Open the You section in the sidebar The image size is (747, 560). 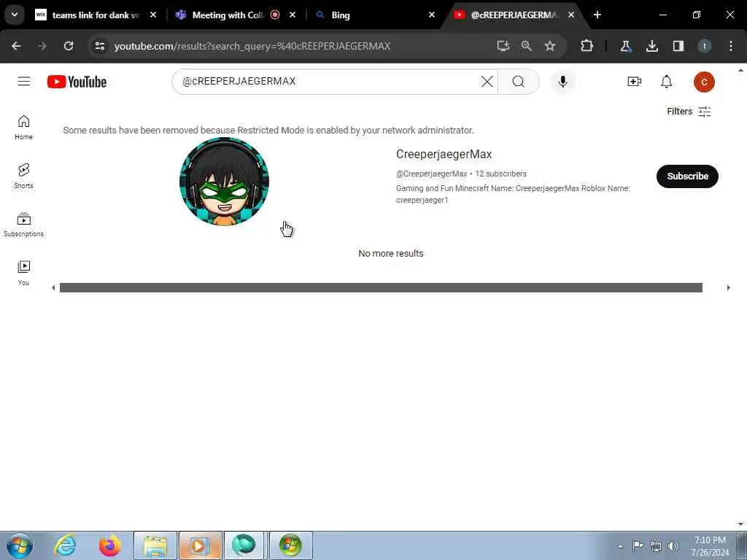pyautogui.click(x=23, y=273)
